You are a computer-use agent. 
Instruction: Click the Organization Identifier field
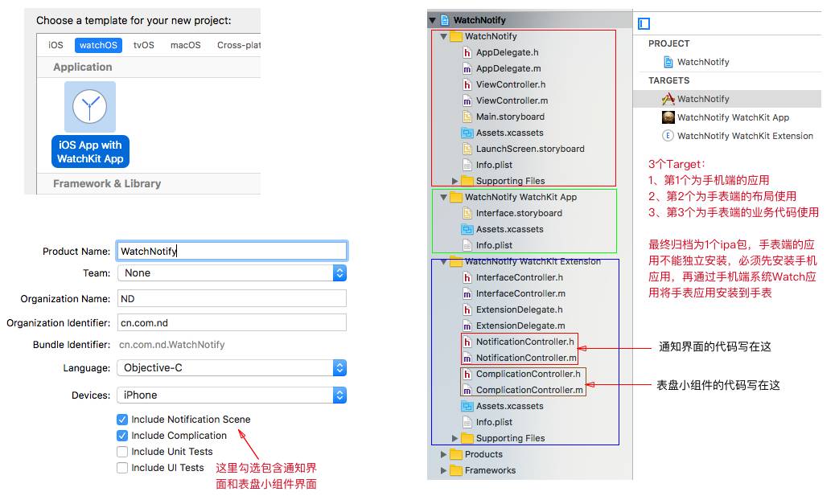click(232, 323)
